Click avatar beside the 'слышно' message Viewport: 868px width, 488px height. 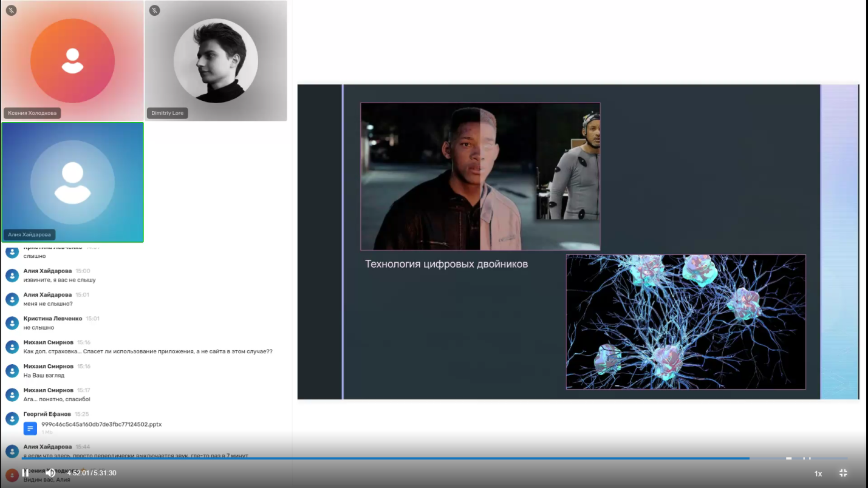pos(12,252)
